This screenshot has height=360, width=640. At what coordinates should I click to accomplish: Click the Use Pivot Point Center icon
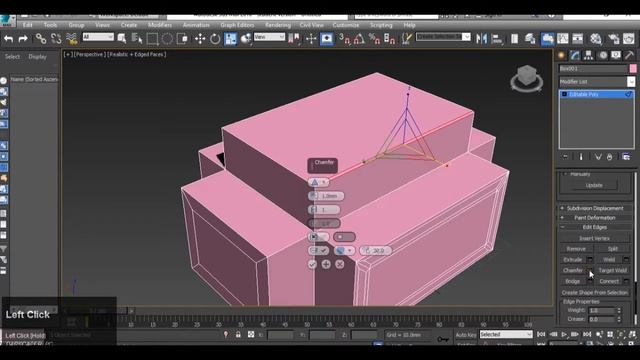click(x=294, y=39)
